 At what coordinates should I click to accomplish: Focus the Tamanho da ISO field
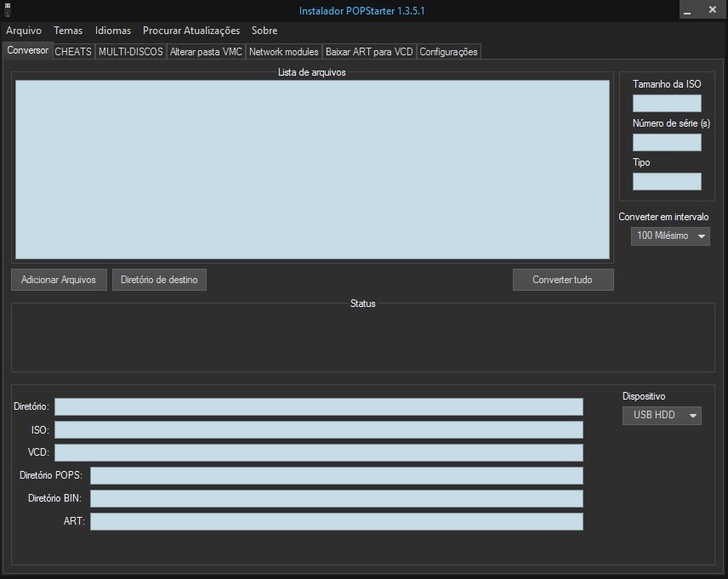(x=667, y=103)
